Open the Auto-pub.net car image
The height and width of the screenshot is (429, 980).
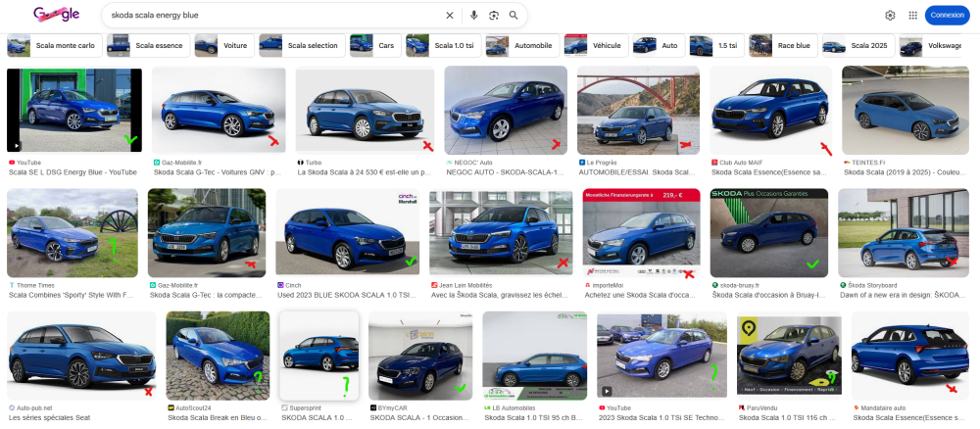(x=81, y=356)
